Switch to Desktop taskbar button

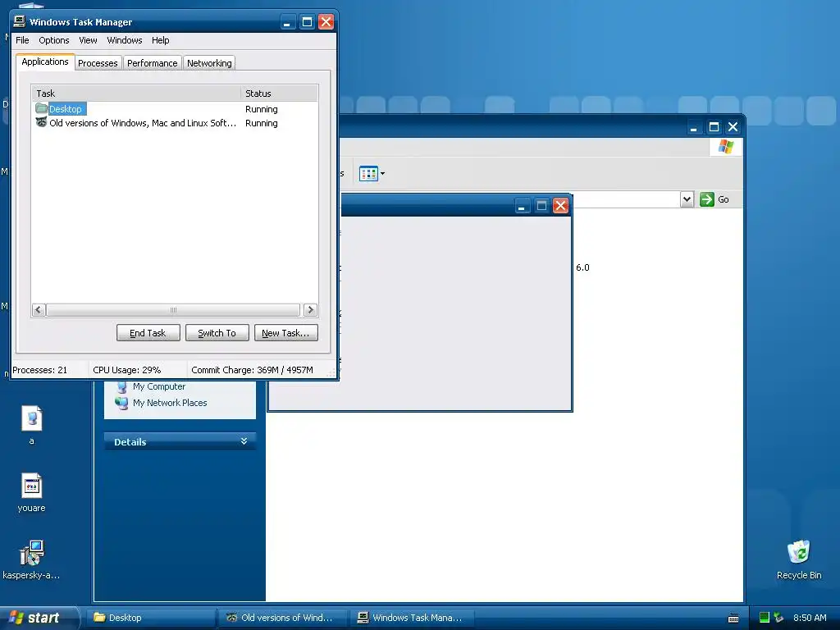click(151, 618)
